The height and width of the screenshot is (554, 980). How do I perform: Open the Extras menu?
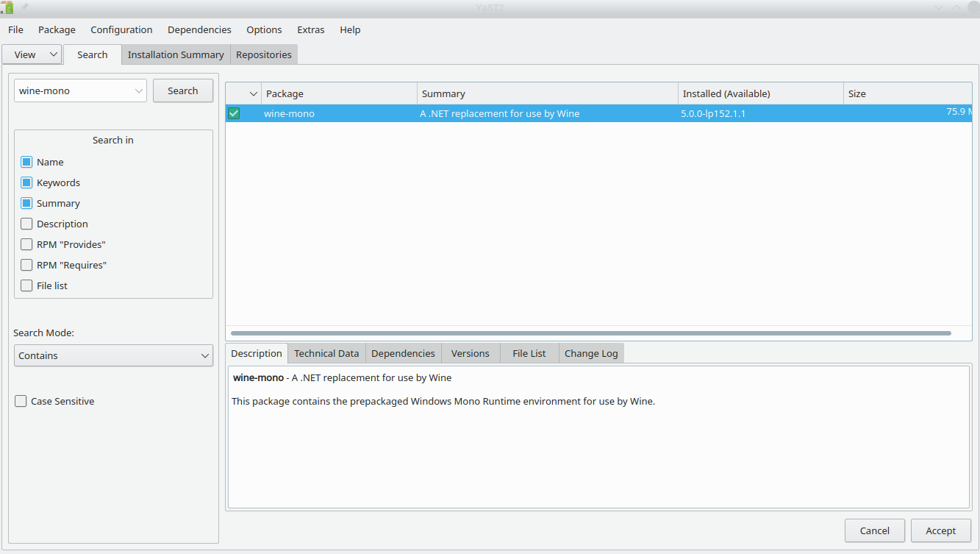311,29
